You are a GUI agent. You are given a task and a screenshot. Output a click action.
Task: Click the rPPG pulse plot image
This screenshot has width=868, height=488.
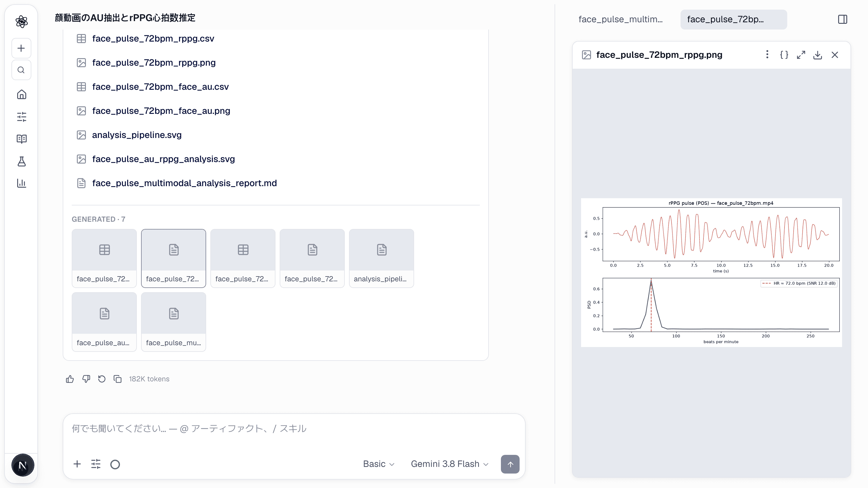711,272
